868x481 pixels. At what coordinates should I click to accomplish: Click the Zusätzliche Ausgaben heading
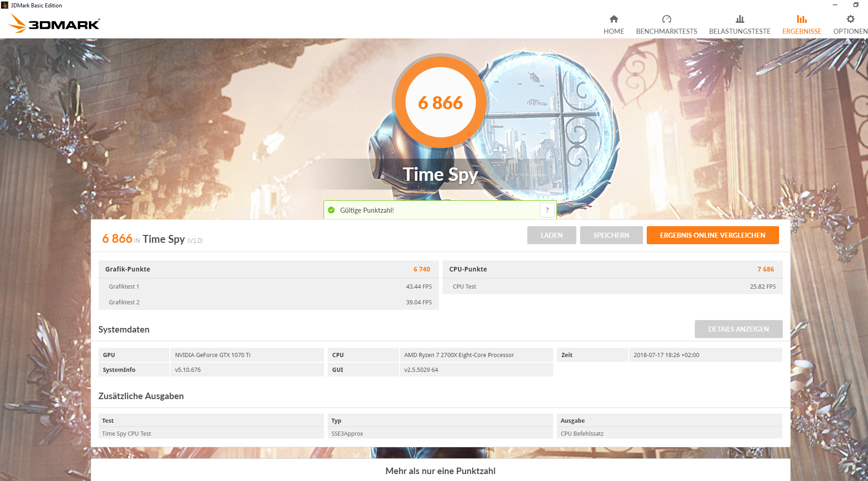pyautogui.click(x=141, y=396)
